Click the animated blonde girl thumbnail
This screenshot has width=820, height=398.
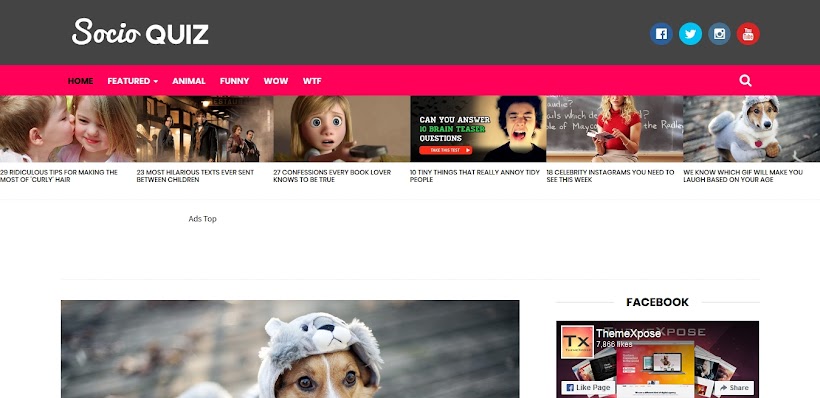coord(341,129)
